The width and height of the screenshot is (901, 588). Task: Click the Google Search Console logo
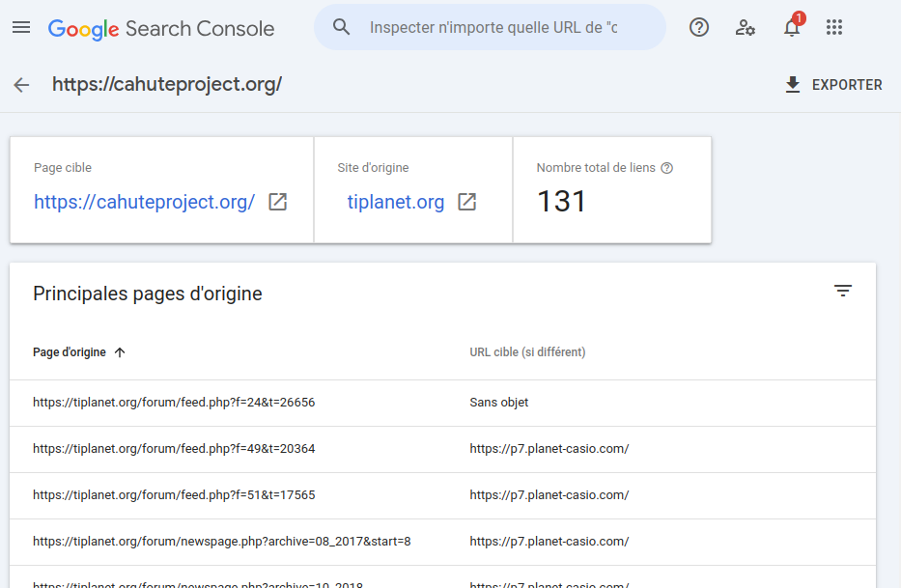pos(161,28)
